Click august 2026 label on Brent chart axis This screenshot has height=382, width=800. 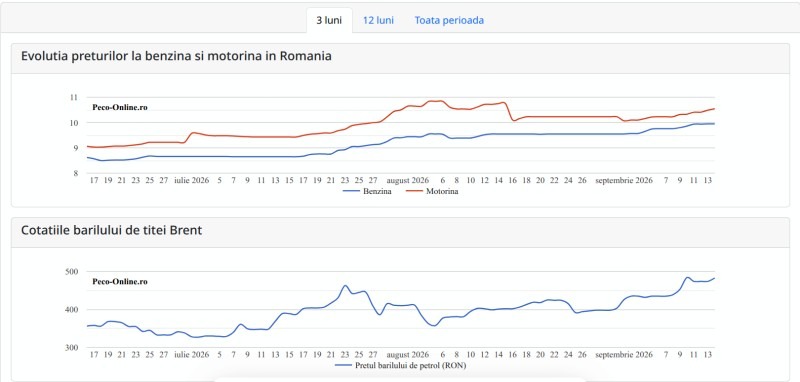pyautogui.click(x=407, y=354)
